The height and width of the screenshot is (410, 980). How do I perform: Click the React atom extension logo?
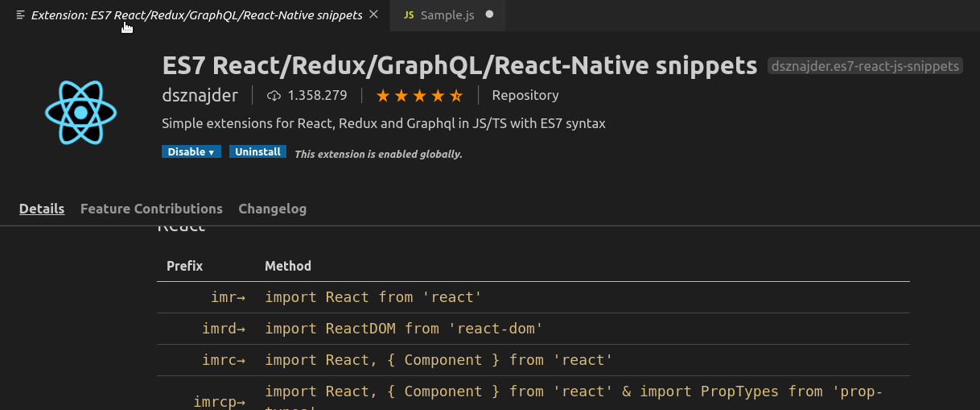81,112
